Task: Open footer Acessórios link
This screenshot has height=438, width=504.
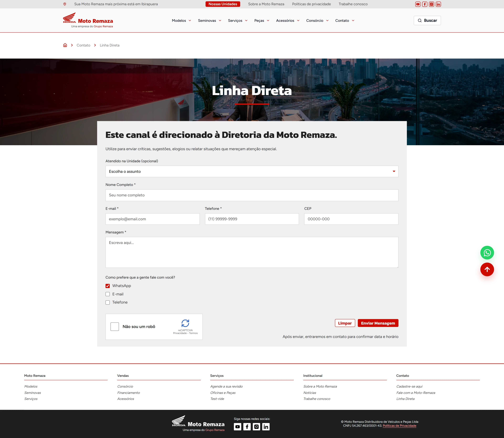Action: [126, 399]
